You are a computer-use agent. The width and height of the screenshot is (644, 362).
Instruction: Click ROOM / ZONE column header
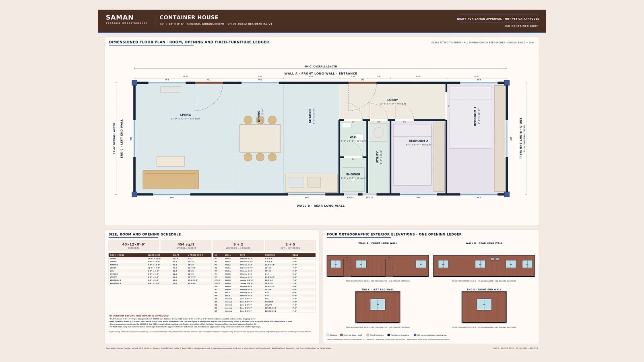(x=117, y=255)
